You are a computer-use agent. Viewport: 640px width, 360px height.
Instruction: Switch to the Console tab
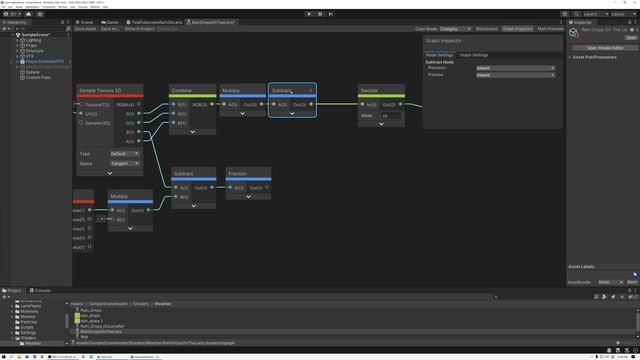click(x=40, y=291)
